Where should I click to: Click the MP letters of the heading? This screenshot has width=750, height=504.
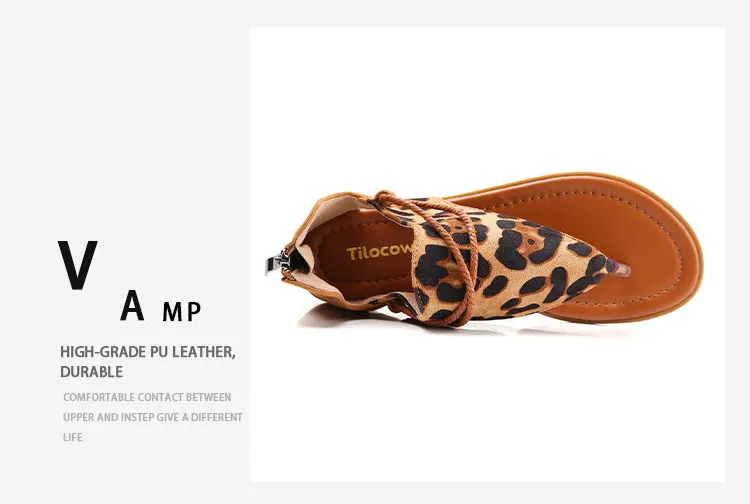pos(182,312)
